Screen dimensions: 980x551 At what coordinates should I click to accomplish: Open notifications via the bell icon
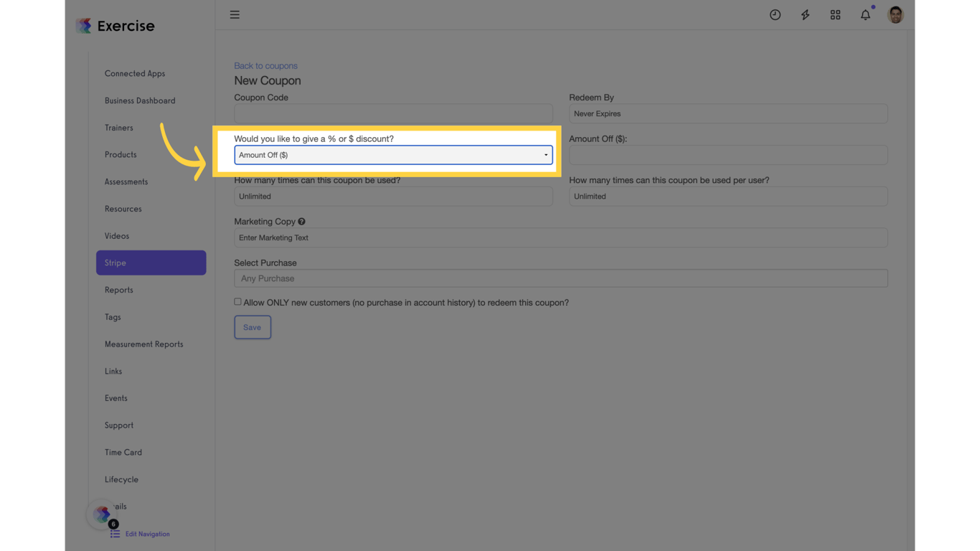(x=865, y=14)
